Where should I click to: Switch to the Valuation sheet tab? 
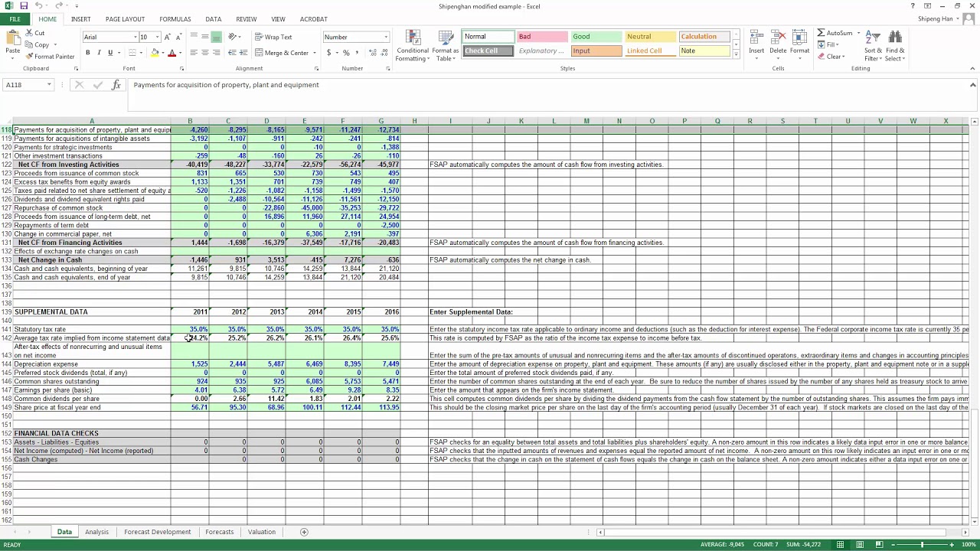point(261,532)
